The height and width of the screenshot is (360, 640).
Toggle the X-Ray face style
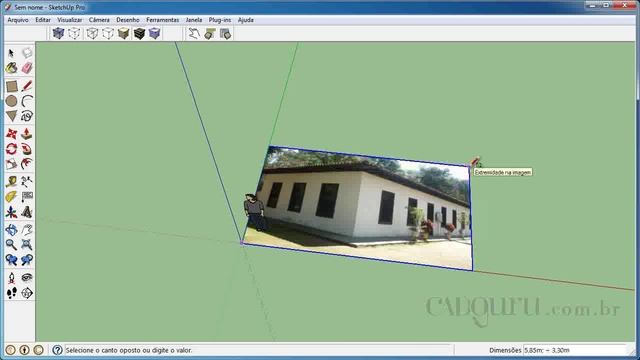click(58, 33)
